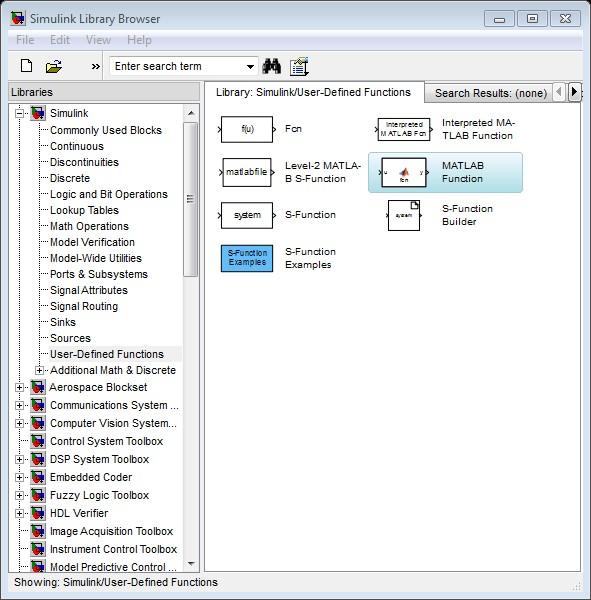
Task: Select Signal Routing in tree
Action: click(x=84, y=307)
